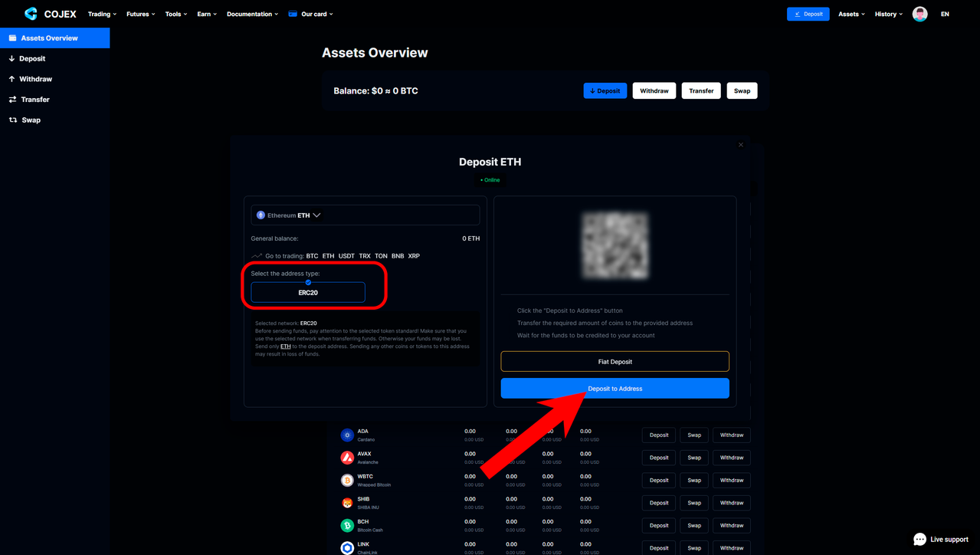Go to ETH trading link

coord(328,256)
